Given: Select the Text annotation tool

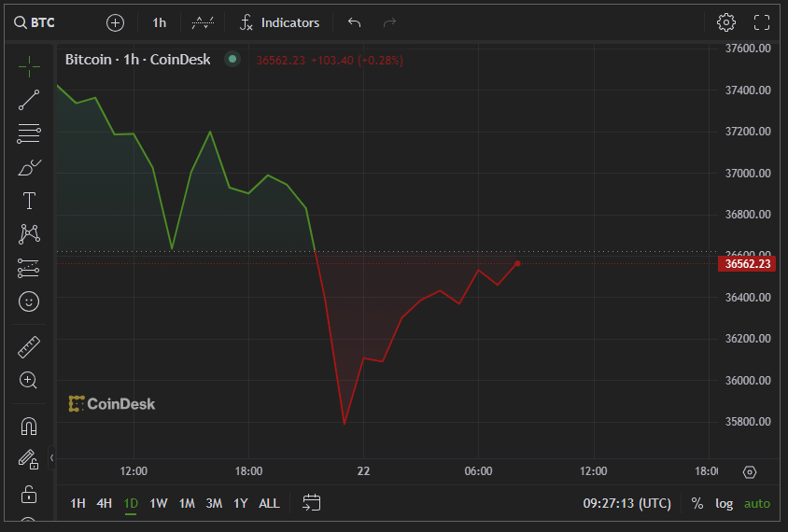Looking at the screenshot, I should 29,201.
